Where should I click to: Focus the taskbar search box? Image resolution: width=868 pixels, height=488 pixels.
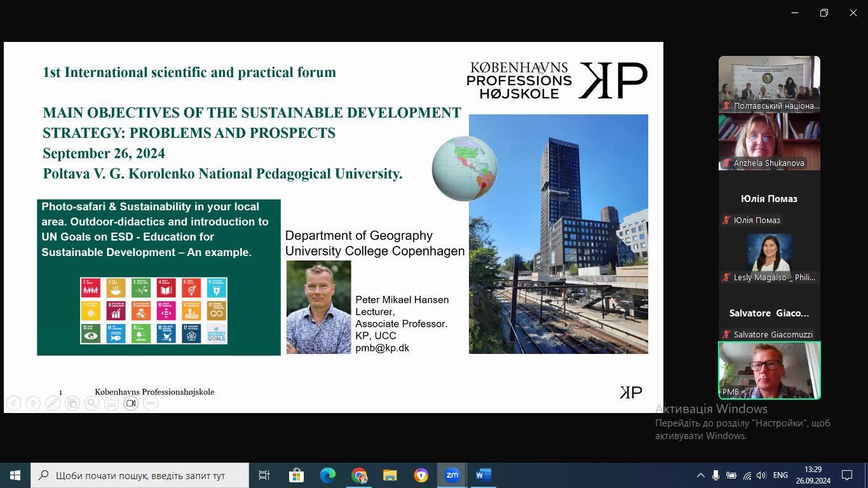(140, 475)
